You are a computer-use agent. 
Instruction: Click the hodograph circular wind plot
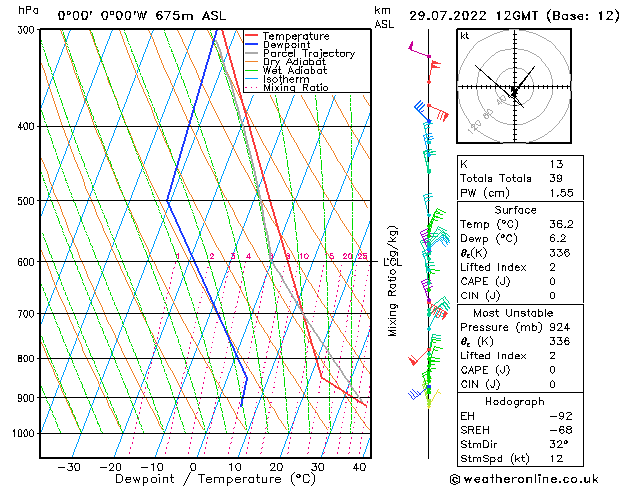(514, 88)
